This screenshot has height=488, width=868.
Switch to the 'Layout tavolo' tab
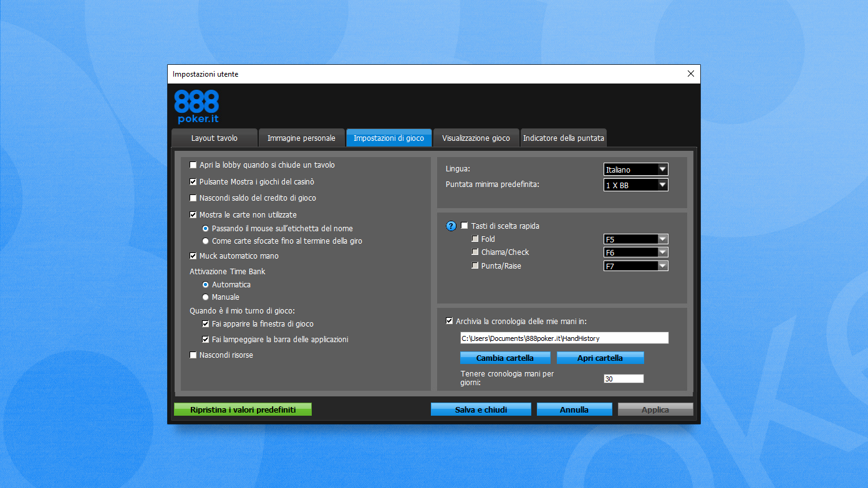tap(214, 138)
